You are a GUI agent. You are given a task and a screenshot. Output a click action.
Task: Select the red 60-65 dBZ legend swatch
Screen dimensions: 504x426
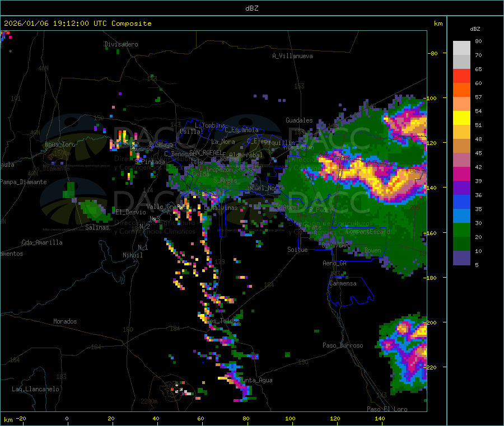click(x=461, y=76)
